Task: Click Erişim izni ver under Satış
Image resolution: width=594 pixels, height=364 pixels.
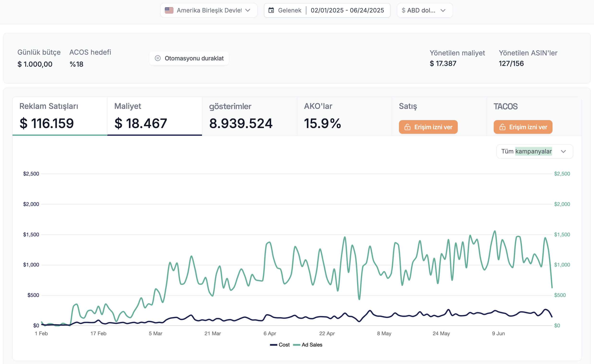Action: (428, 127)
